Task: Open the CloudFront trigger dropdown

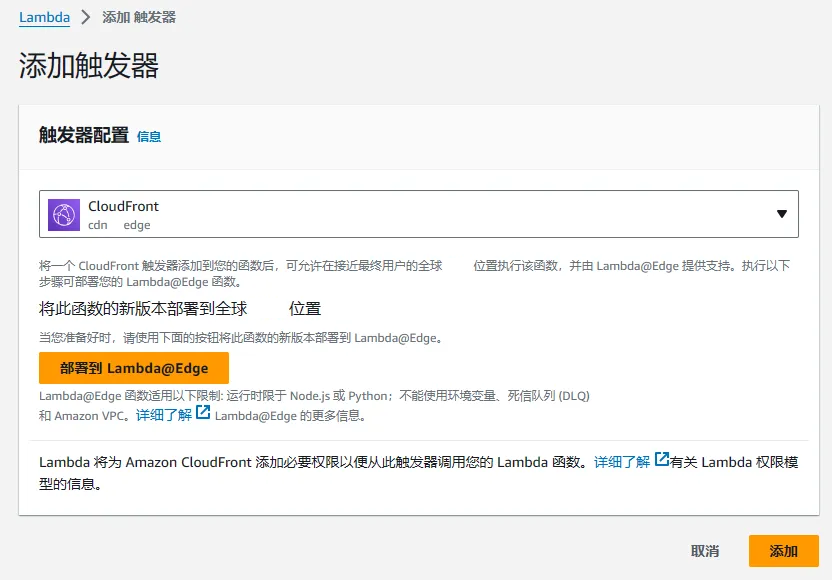Action: coord(419,214)
